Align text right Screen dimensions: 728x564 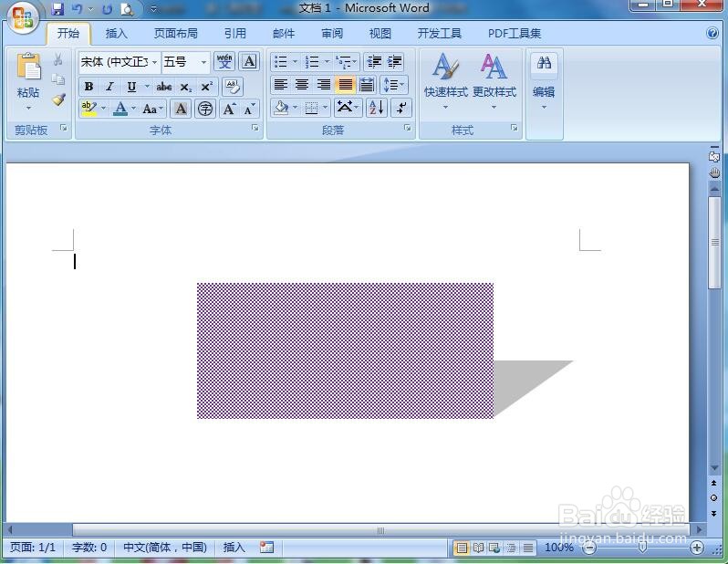click(x=324, y=85)
